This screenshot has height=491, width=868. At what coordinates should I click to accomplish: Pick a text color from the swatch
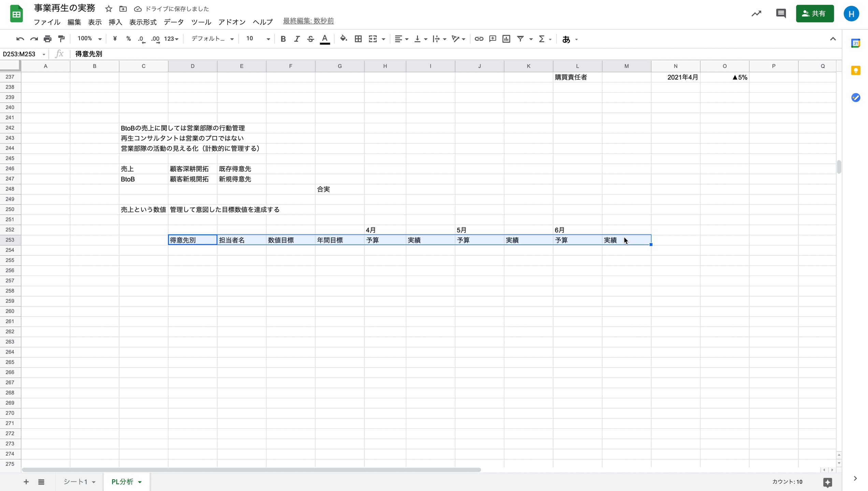324,39
